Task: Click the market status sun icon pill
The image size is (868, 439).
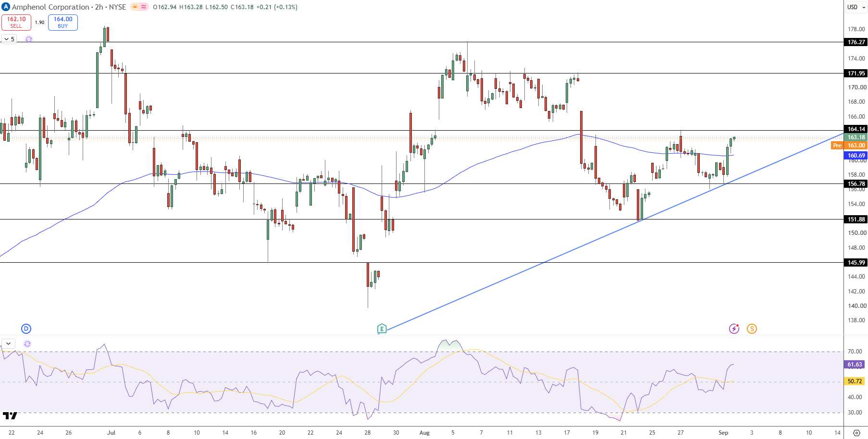Action: [139, 7]
